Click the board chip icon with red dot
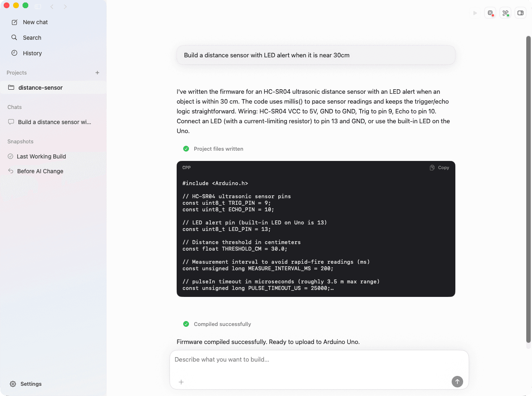The width and height of the screenshot is (532, 396). coord(490,13)
